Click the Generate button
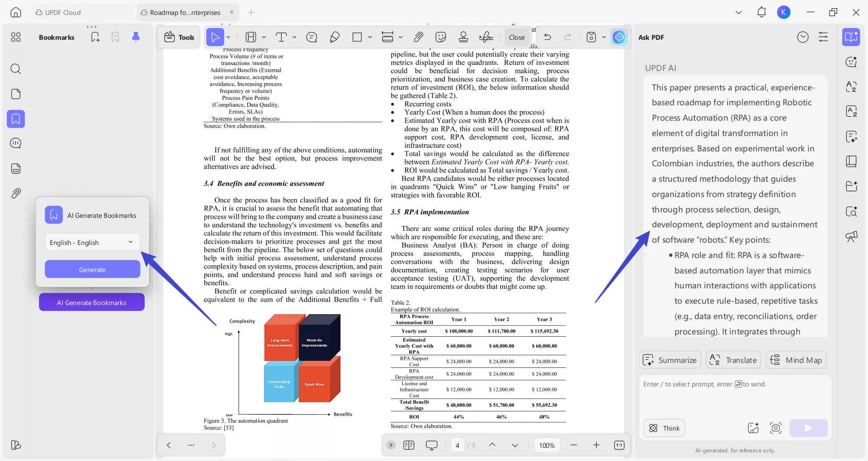The height and width of the screenshot is (461, 868). click(x=92, y=269)
